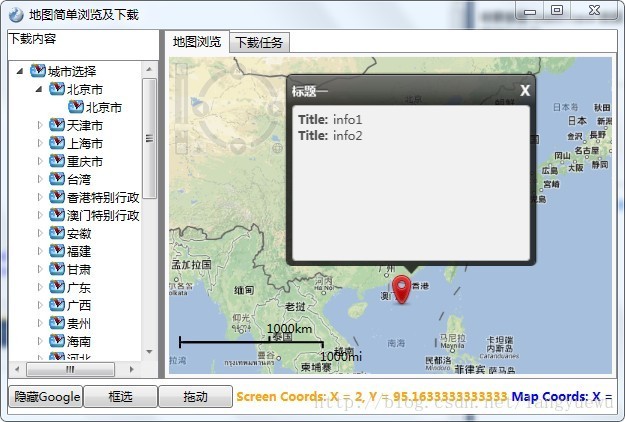Click the 下载内容 panel header label
625x422 pixels.
tap(33, 39)
